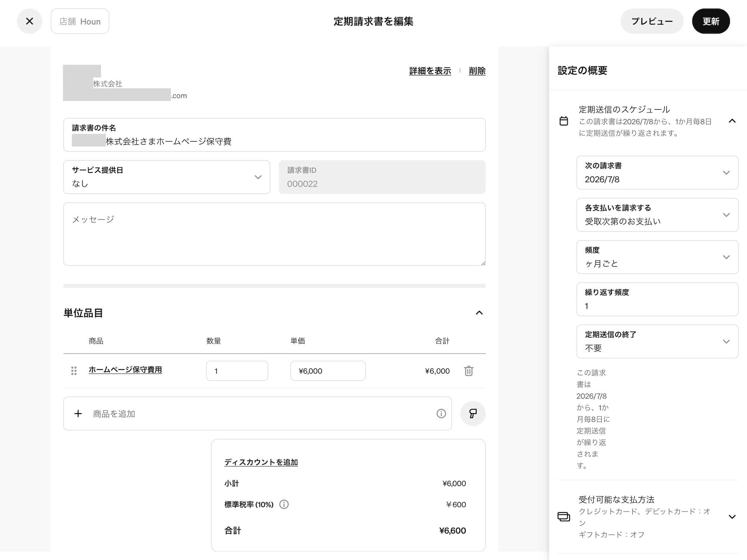Open the 定期送信の終了 dropdown
Screen dimensions: 747x560
[657, 341]
